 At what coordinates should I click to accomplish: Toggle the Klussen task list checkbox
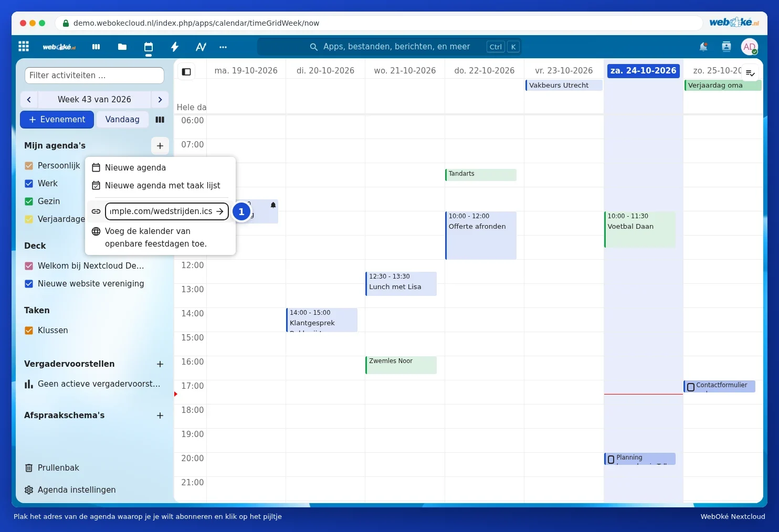click(x=29, y=331)
